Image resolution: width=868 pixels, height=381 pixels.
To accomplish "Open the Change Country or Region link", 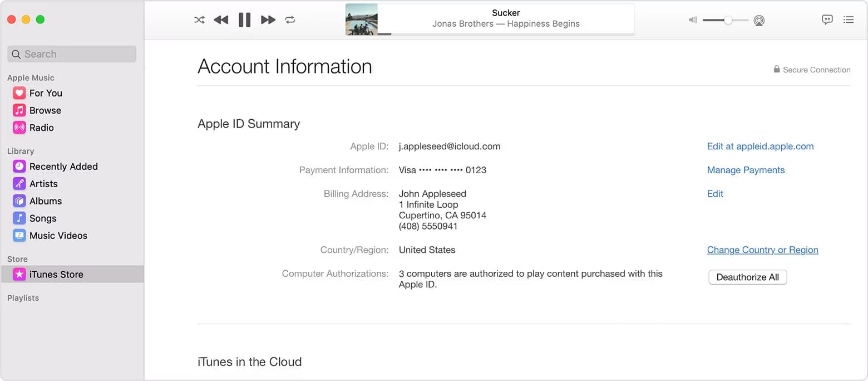I will pos(762,250).
